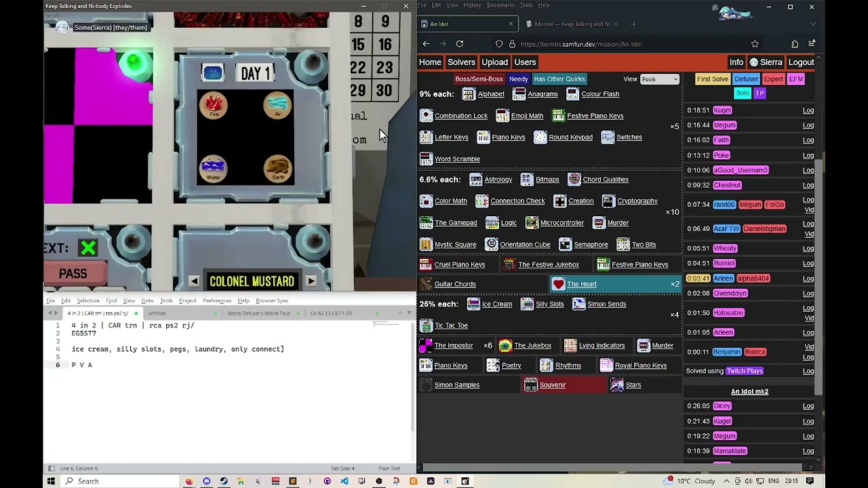Click the Combination Lock module icon
Image resolution: width=868 pixels, height=488 pixels.
click(426, 116)
